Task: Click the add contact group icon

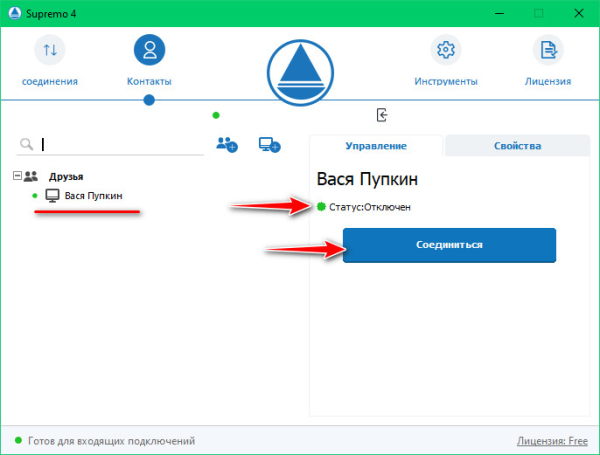Action: 227,144
